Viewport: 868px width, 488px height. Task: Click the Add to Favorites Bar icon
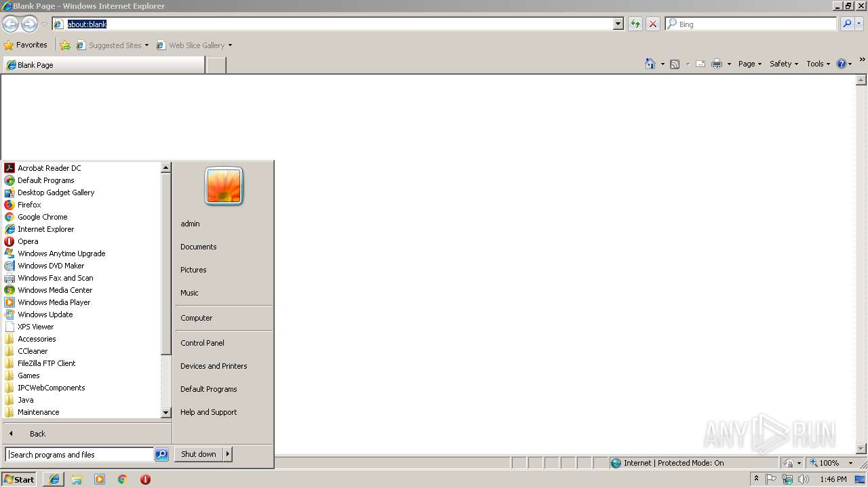65,45
